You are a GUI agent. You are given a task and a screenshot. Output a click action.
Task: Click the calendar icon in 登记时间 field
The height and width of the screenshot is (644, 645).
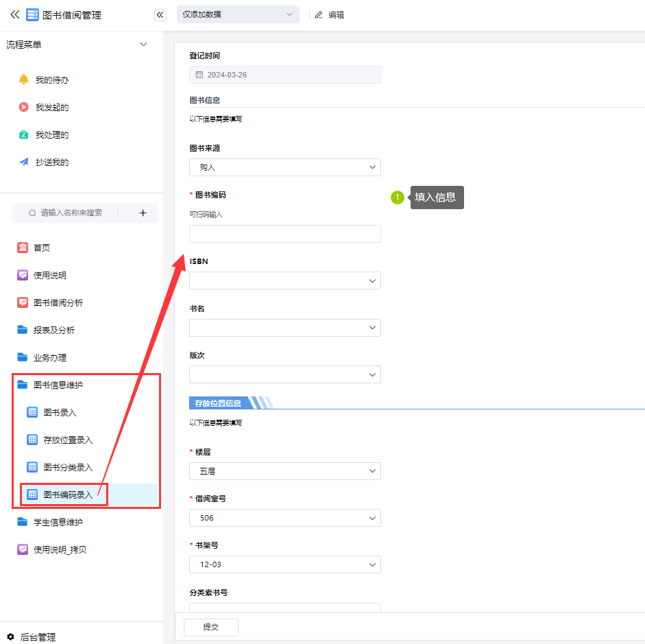(x=199, y=75)
